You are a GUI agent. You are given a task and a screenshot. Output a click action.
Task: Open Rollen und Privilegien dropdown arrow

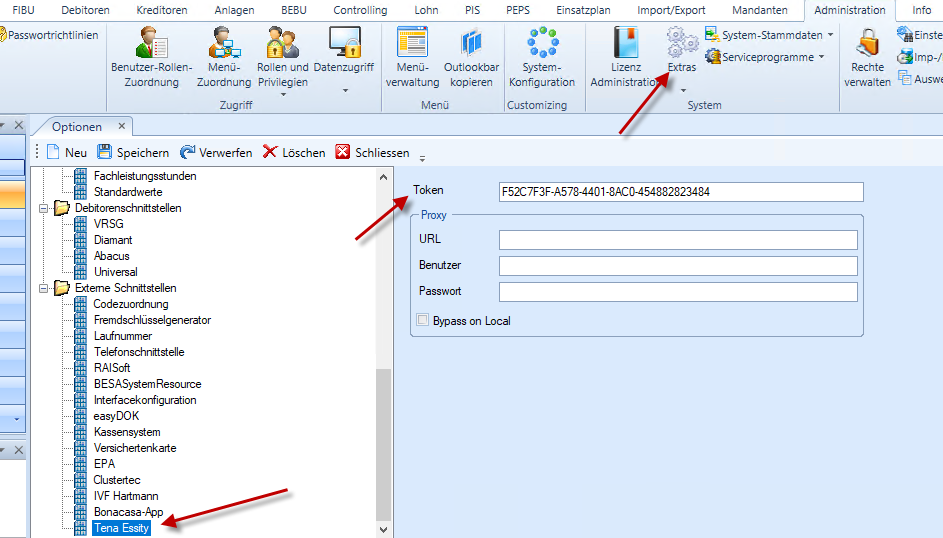click(283, 94)
